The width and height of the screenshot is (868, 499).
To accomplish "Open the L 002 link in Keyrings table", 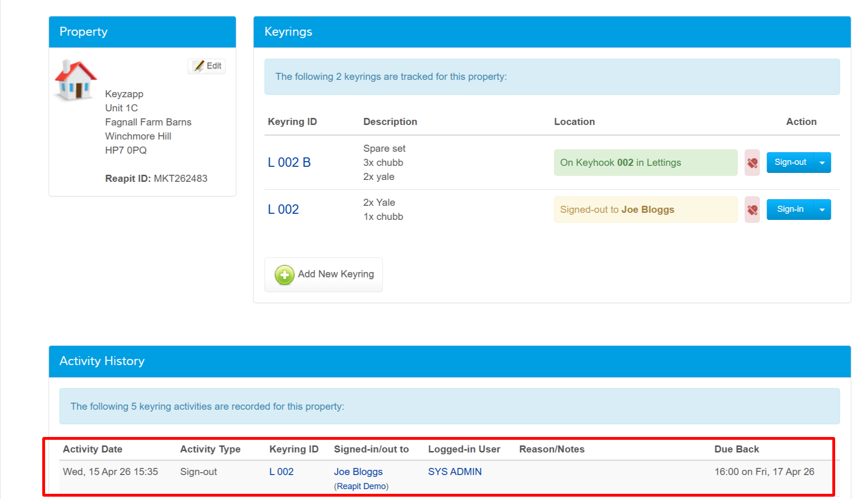I will tap(283, 210).
